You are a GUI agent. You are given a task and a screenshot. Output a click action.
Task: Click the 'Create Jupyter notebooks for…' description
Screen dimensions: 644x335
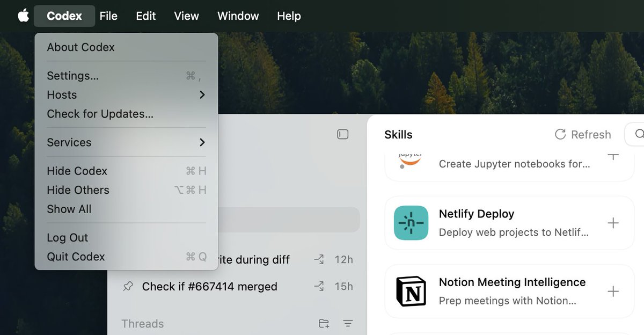514,164
